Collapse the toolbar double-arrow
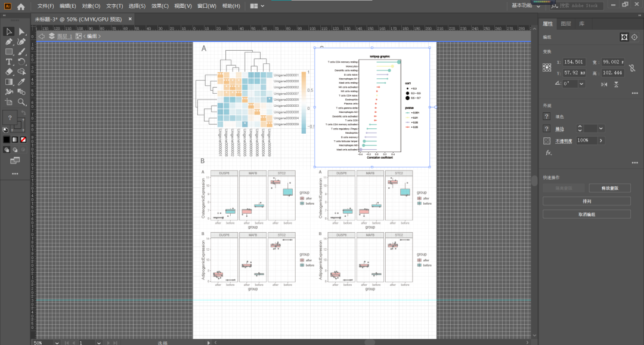 (4, 16)
